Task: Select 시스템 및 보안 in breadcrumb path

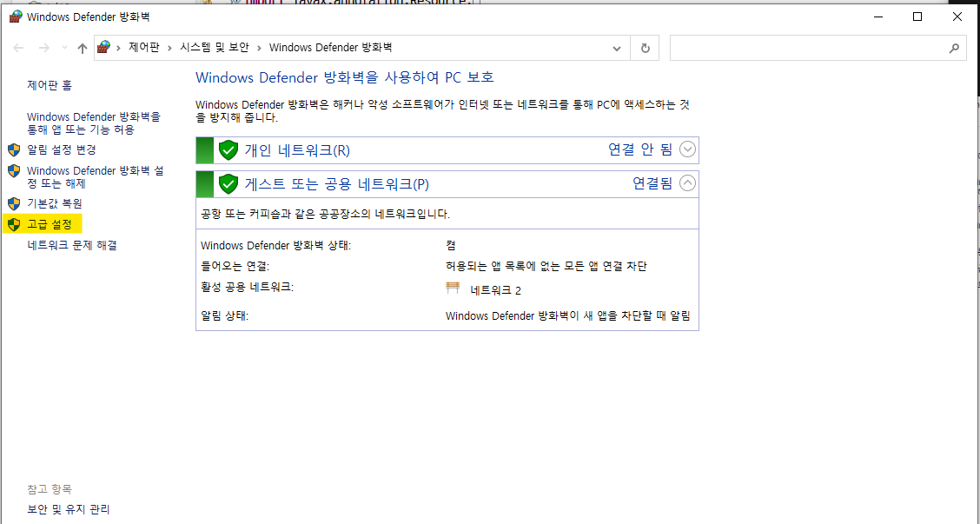Action: click(215, 48)
